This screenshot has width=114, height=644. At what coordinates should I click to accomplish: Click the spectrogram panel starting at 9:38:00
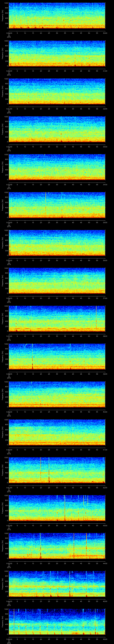pyautogui.click(x=57, y=356)
